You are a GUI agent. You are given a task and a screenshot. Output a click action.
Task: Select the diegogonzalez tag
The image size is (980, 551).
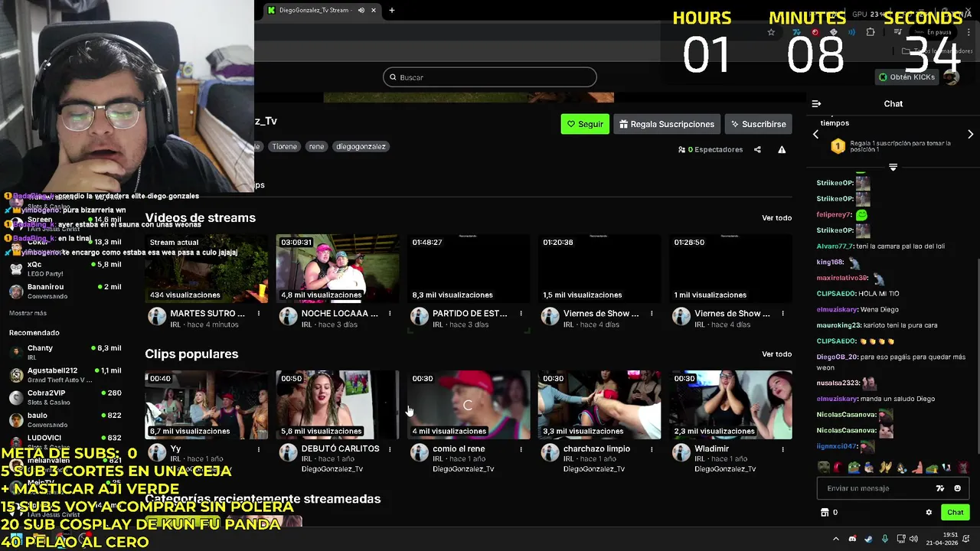(x=361, y=146)
